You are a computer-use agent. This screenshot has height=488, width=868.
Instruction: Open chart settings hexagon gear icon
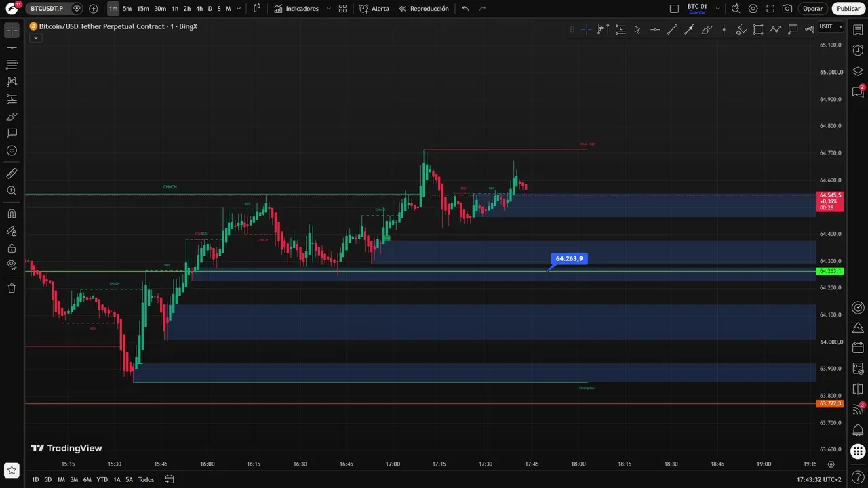pyautogui.click(x=753, y=9)
